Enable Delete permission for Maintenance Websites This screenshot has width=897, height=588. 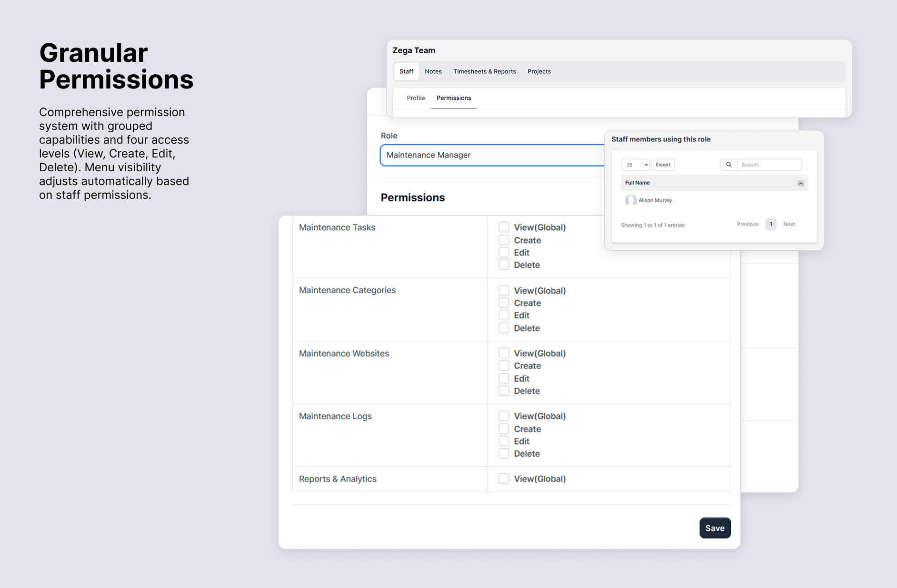coord(504,390)
